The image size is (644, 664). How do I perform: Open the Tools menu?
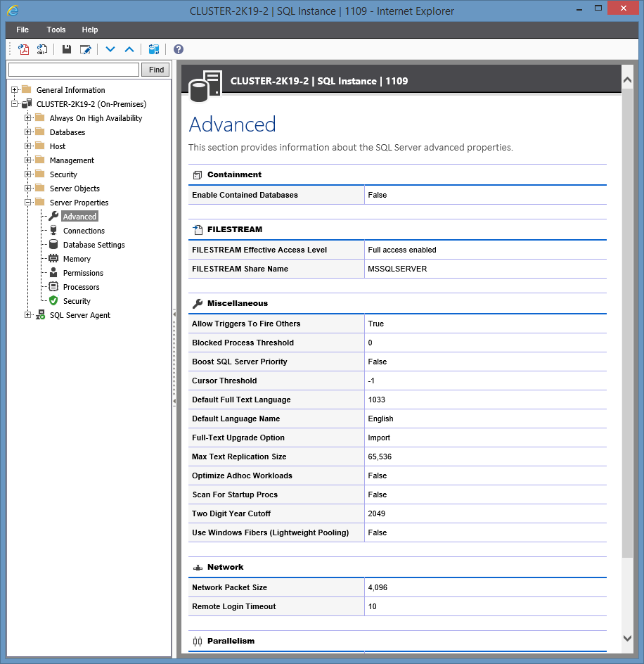[56, 30]
